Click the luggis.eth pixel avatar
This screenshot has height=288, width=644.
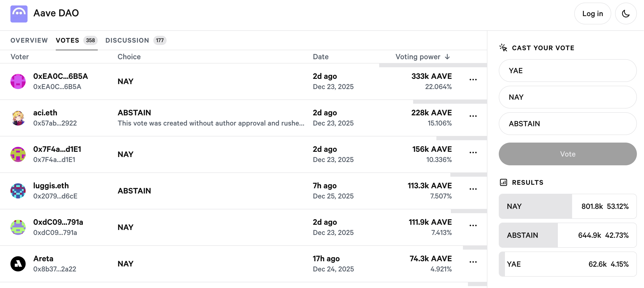click(x=18, y=191)
